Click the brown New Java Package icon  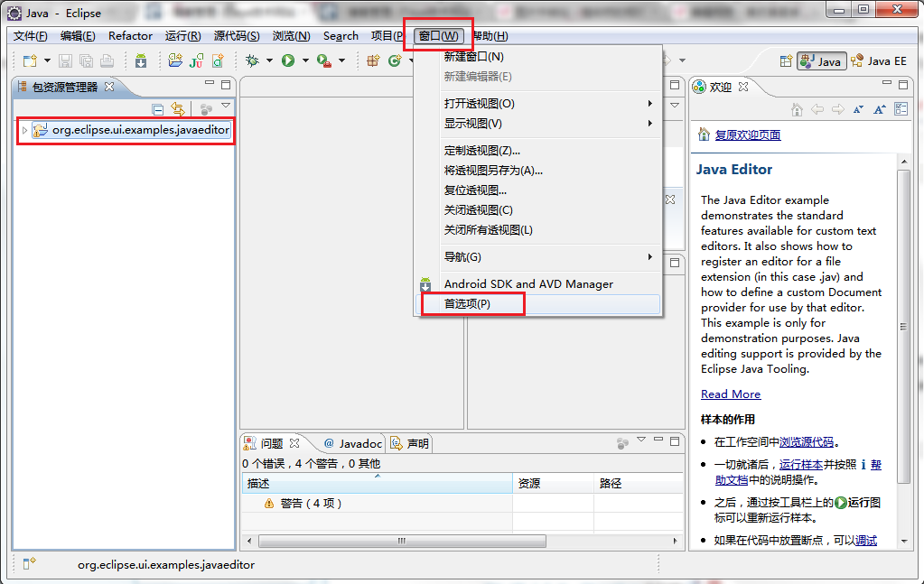coord(373,60)
